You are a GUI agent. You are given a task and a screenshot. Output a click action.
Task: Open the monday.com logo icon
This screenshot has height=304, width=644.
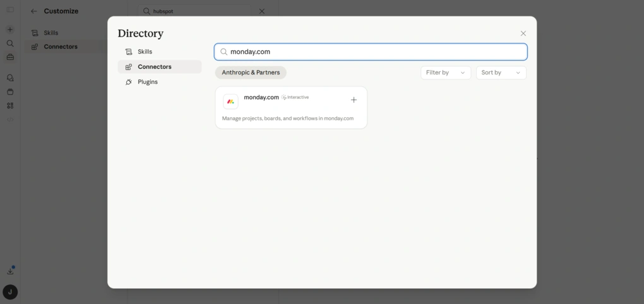(230, 102)
